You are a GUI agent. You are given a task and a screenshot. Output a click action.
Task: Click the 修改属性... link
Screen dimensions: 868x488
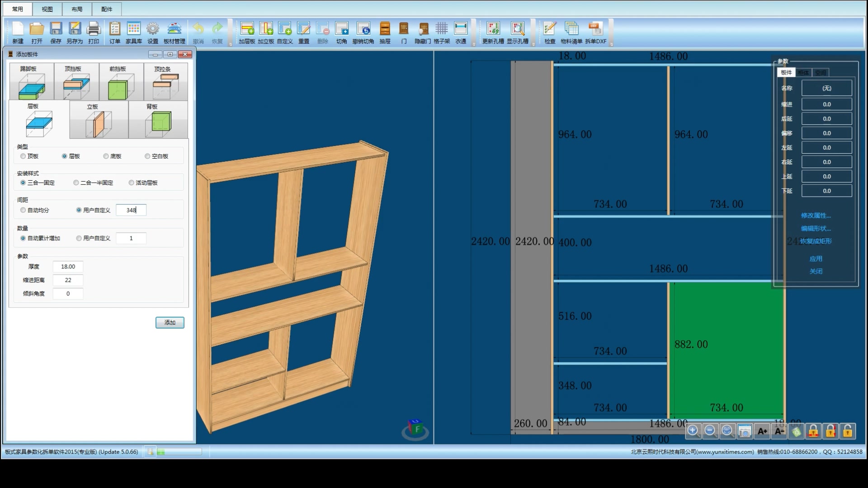click(816, 216)
